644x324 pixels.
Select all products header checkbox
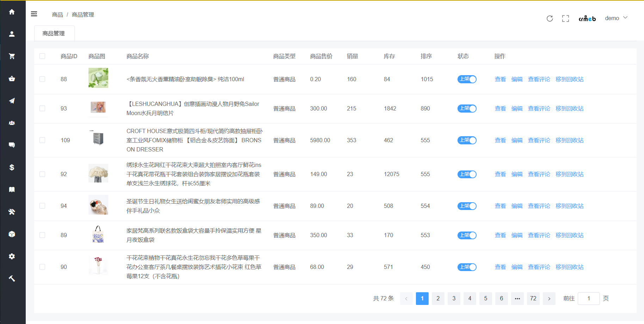[42, 56]
